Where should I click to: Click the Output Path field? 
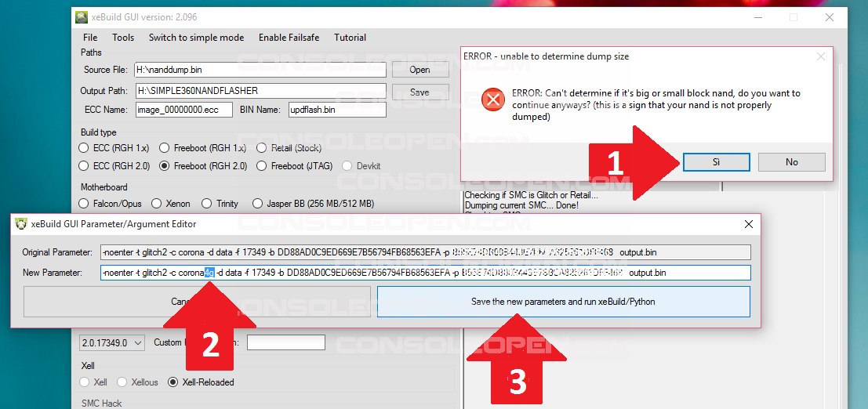coord(260,91)
